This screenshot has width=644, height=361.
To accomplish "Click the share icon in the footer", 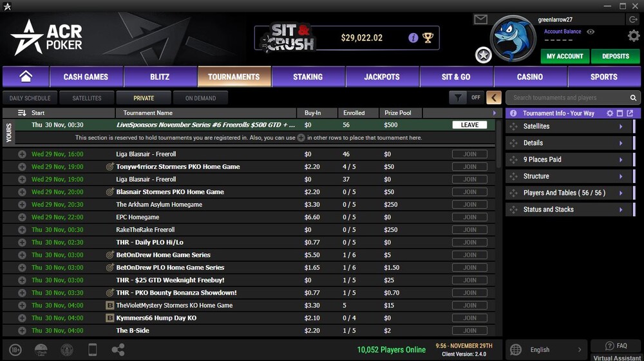I will [x=118, y=350].
